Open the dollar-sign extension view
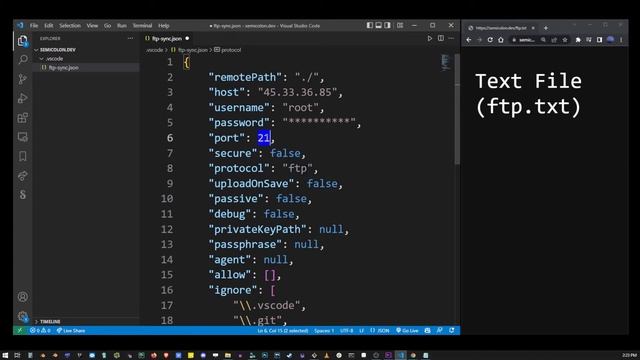Image resolution: width=640 pixels, height=360 pixels. click(23, 195)
